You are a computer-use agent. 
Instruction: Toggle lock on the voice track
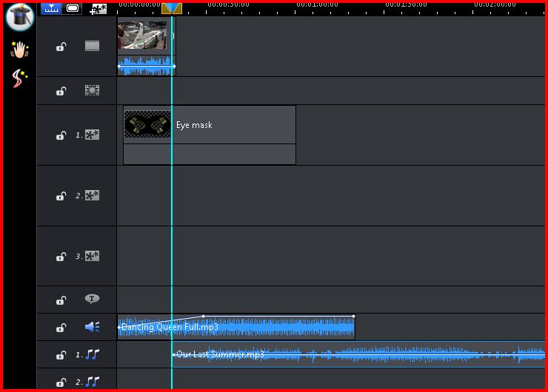tap(61, 328)
